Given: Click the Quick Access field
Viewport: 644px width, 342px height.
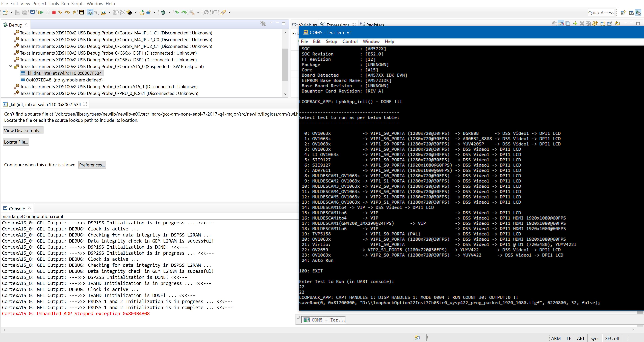Looking at the screenshot, I should click(601, 13).
